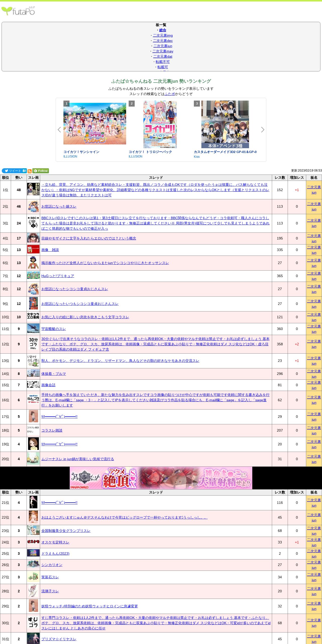Select 転載可 board entry
The image size is (322, 644).
[163, 67]
